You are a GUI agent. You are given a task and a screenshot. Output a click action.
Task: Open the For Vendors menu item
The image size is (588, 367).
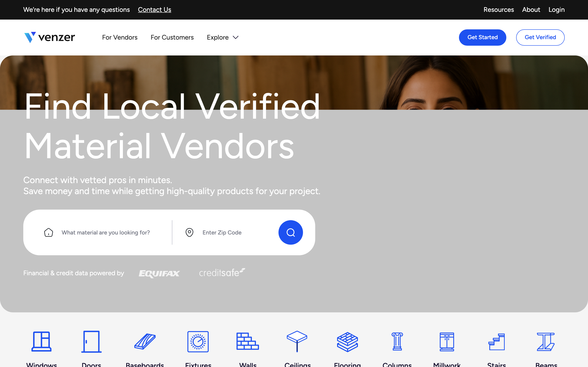pos(120,37)
